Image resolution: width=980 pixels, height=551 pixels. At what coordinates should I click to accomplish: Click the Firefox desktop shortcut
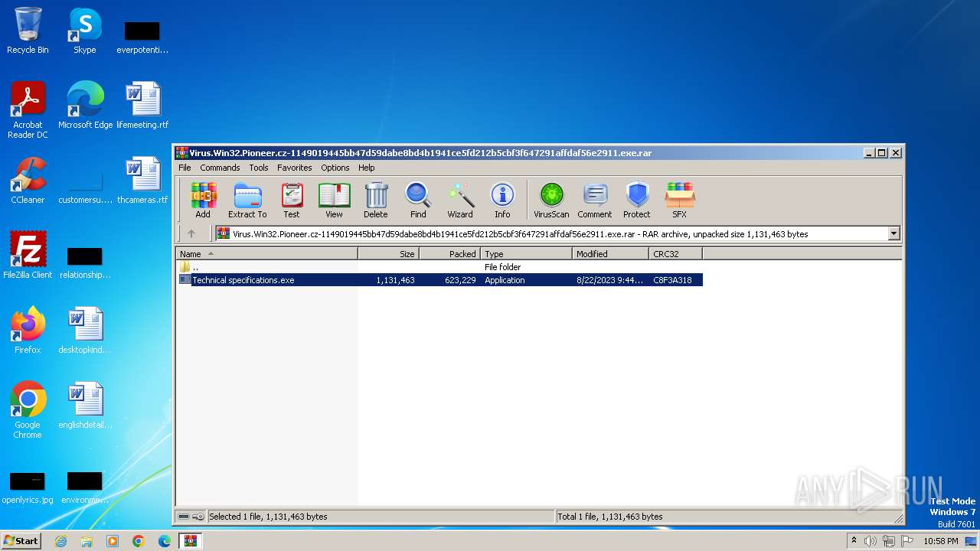[x=28, y=331]
